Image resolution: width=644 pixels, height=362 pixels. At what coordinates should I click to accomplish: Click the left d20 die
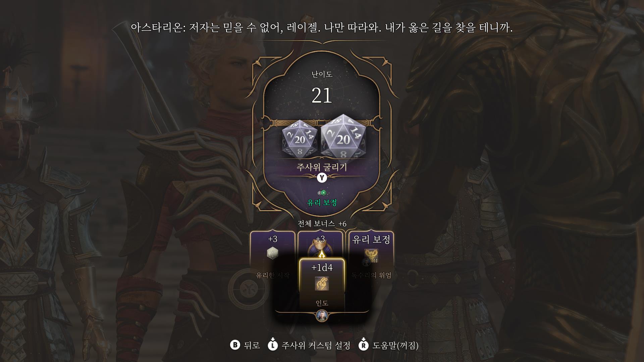[x=300, y=138]
